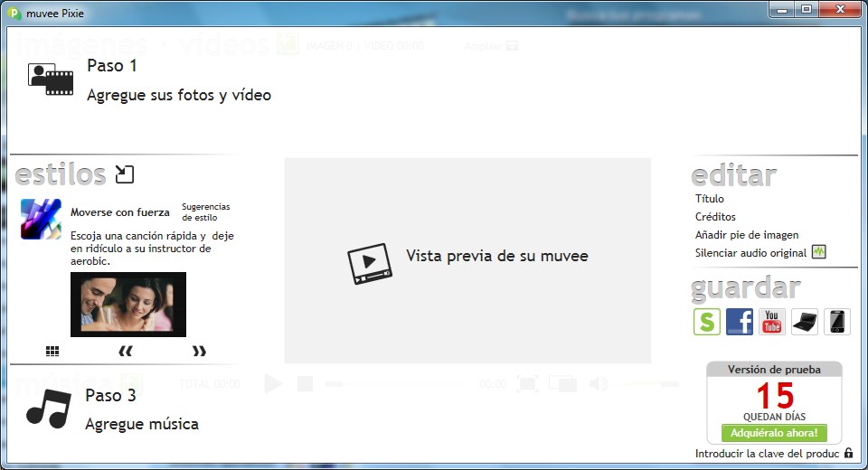Click Vista previa de su muvee text

click(497, 256)
